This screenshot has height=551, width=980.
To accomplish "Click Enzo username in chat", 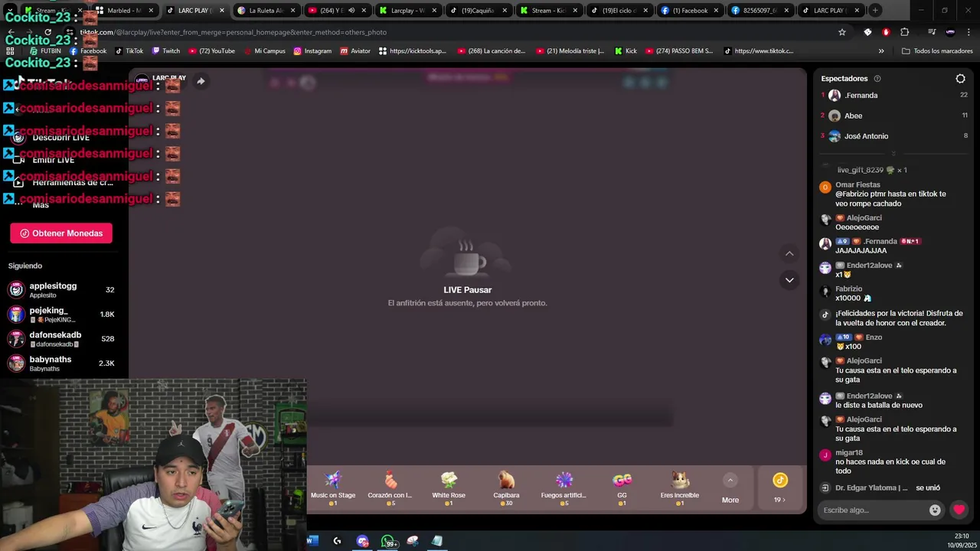I will 874,337.
